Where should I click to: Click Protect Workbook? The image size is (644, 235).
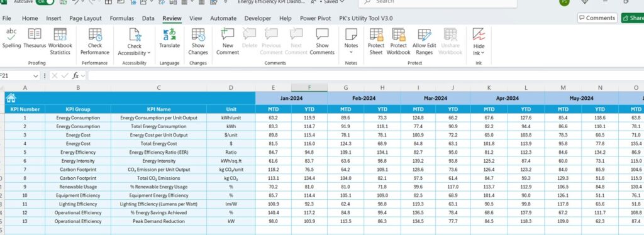(398, 41)
